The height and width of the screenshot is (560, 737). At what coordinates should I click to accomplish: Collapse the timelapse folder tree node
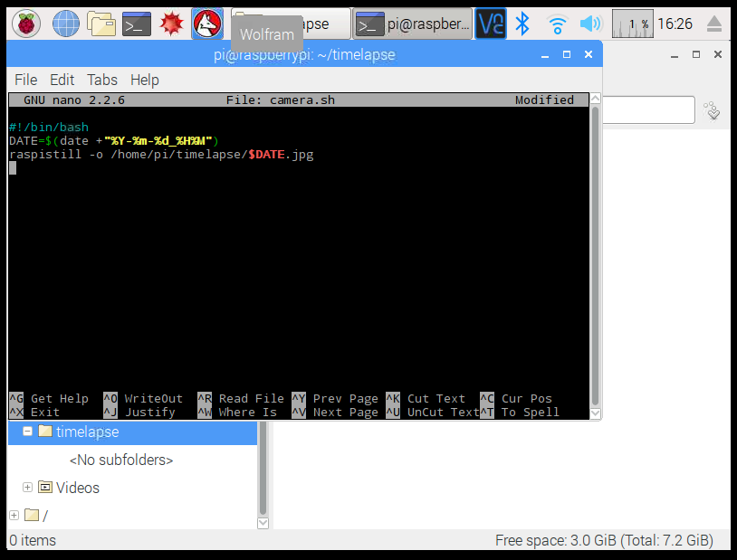(28, 432)
